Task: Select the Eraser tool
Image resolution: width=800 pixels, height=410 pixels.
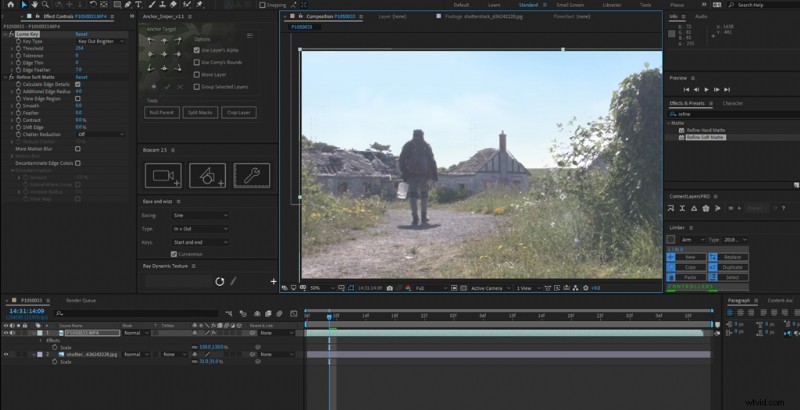Action: pyautogui.click(x=173, y=5)
